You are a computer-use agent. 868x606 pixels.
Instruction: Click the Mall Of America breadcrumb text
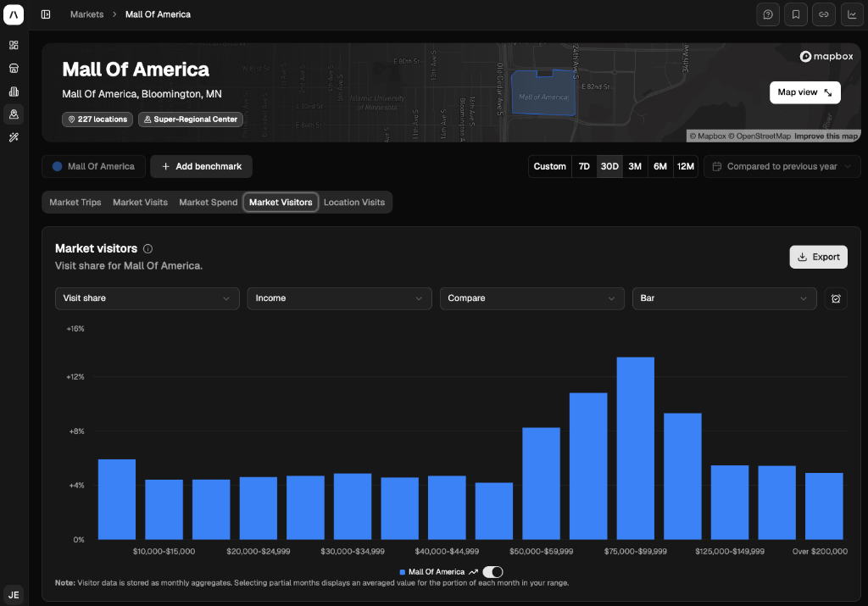point(158,14)
